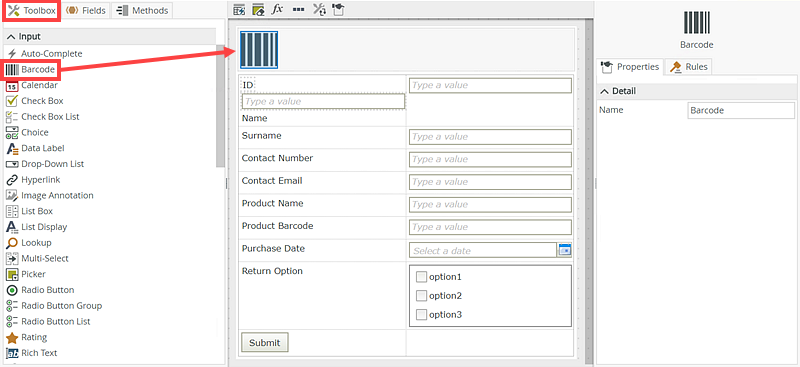Check the option2 checkbox
Viewport: 800px width, 367px height.
click(421, 296)
